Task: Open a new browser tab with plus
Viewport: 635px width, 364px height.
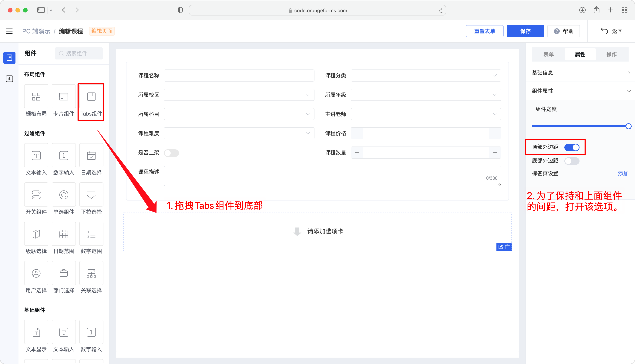Action: point(610,10)
